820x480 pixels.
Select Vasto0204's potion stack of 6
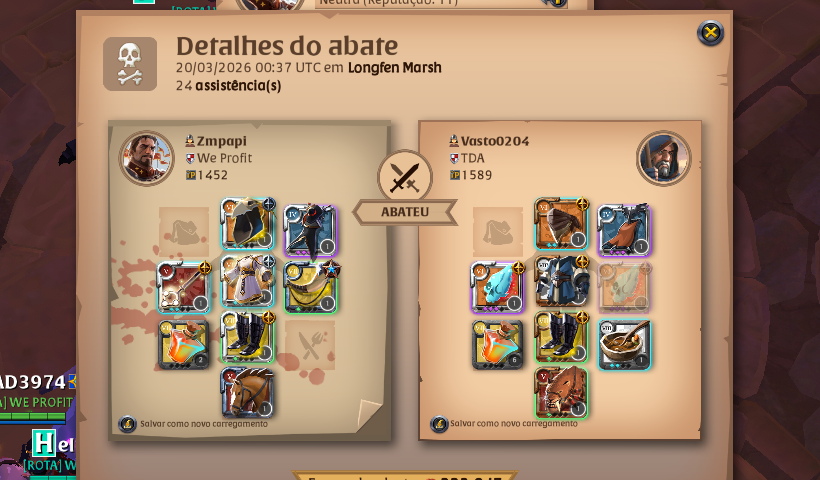(x=497, y=345)
